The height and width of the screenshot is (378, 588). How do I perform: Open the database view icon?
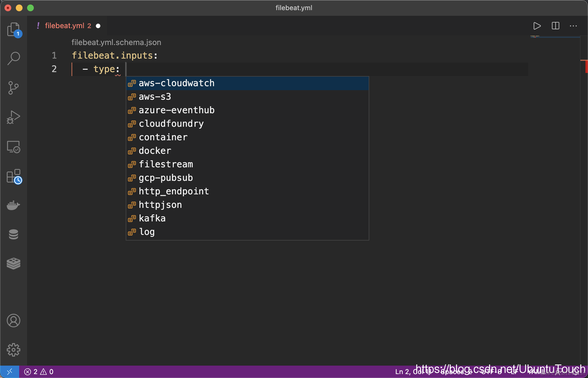[x=14, y=234]
